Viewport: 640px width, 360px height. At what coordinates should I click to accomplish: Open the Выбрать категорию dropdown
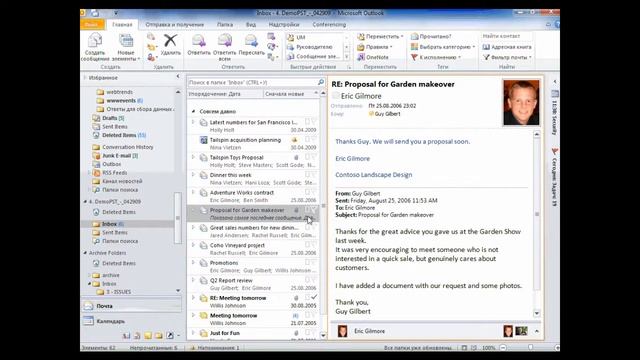click(443, 47)
